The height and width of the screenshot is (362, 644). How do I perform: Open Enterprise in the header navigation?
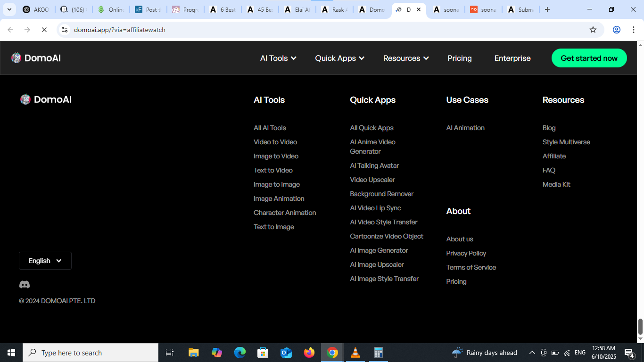pyautogui.click(x=512, y=58)
